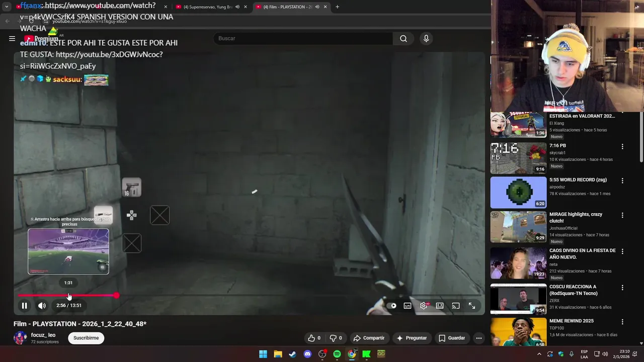Turn on subtitles in the video player
This screenshot has width=644, height=362.
(408, 306)
